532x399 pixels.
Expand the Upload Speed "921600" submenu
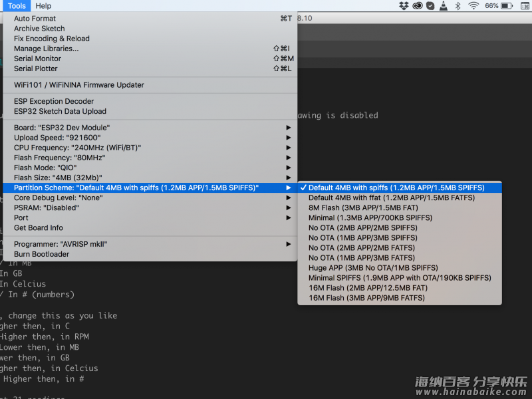click(150, 138)
